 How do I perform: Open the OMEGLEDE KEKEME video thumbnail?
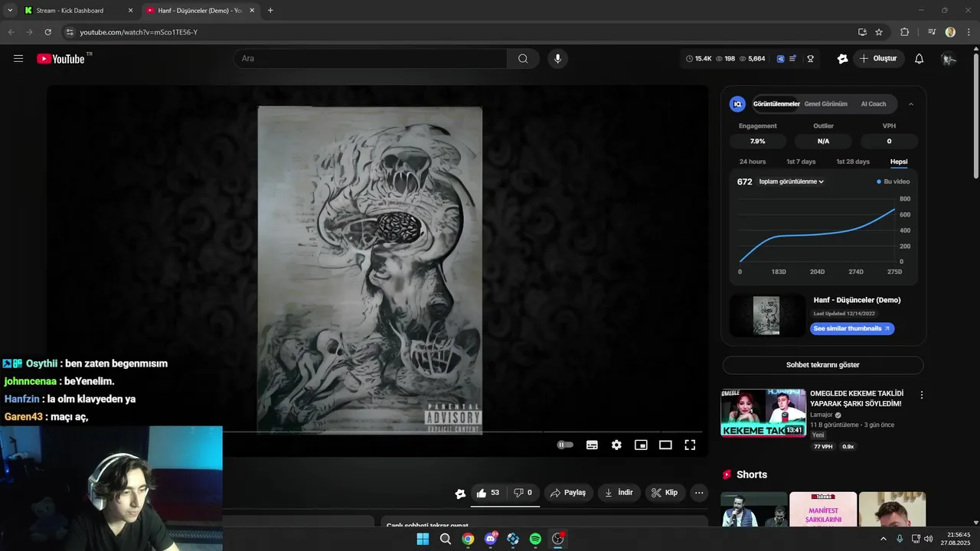(x=763, y=412)
